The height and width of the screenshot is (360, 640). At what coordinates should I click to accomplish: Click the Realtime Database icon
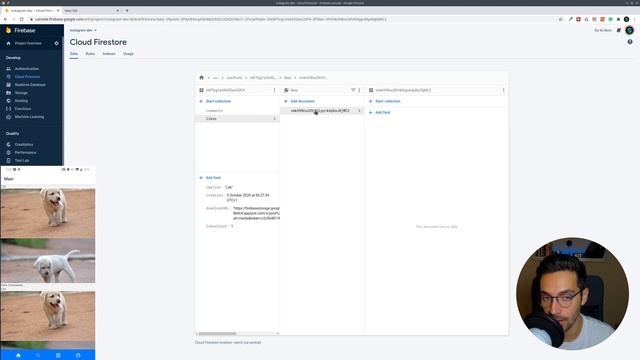tap(8, 84)
